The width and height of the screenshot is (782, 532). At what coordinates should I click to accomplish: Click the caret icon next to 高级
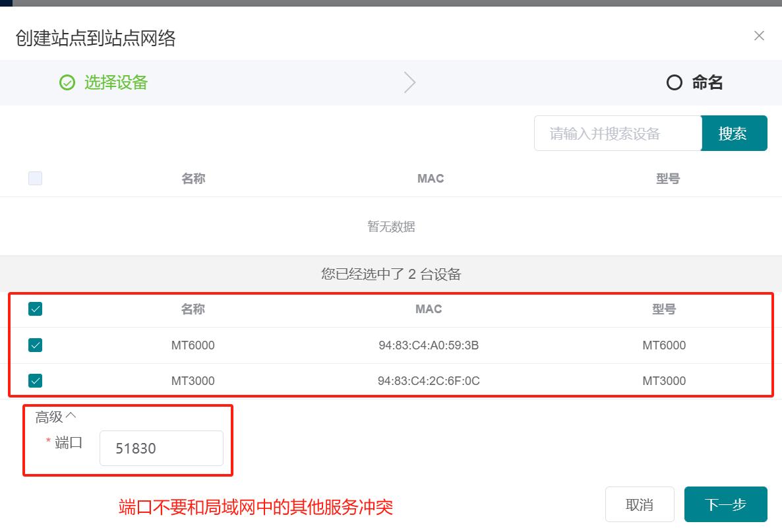71,415
